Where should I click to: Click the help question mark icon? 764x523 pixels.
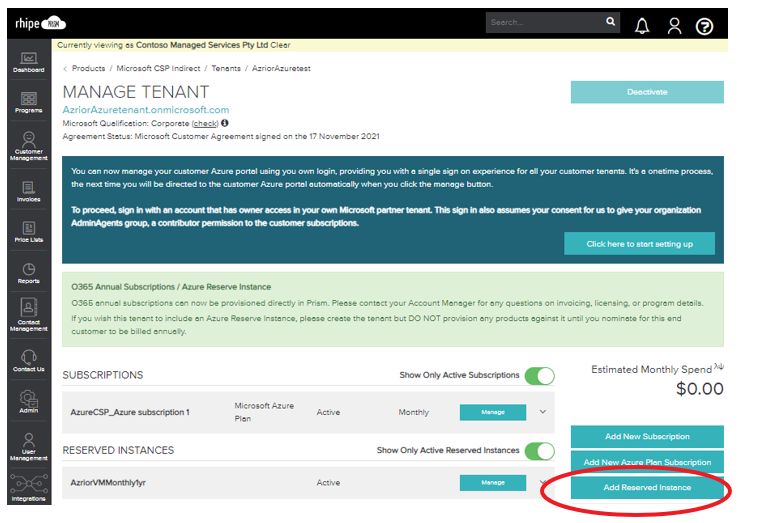(x=705, y=26)
